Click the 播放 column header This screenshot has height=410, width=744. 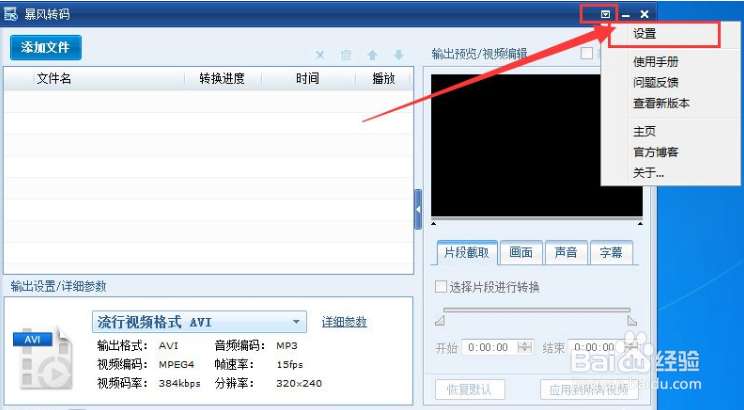point(384,79)
